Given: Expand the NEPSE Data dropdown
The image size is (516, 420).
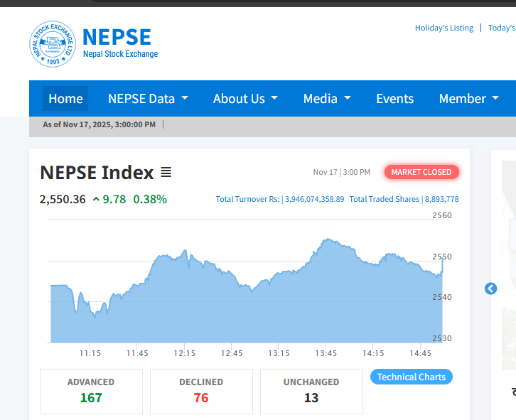Looking at the screenshot, I should [148, 99].
